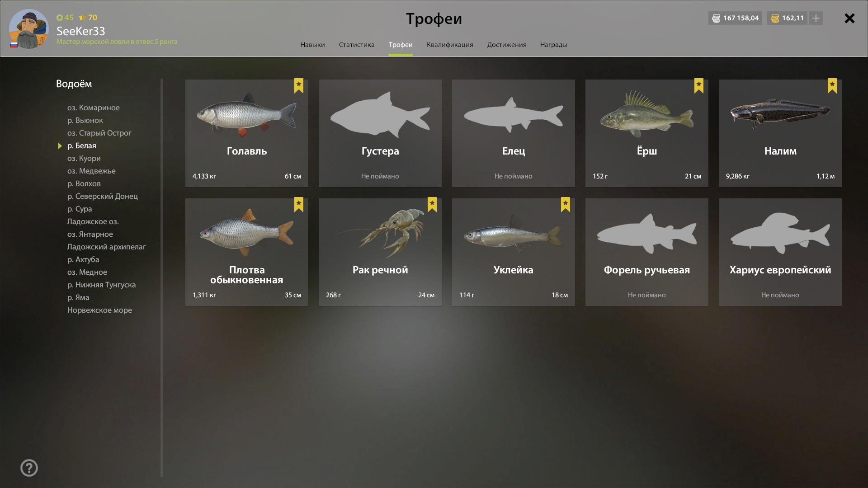Click the gold coins balance icon

[775, 18]
